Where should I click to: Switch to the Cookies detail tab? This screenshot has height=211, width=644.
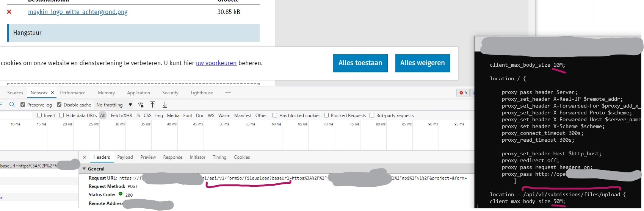pos(242,157)
